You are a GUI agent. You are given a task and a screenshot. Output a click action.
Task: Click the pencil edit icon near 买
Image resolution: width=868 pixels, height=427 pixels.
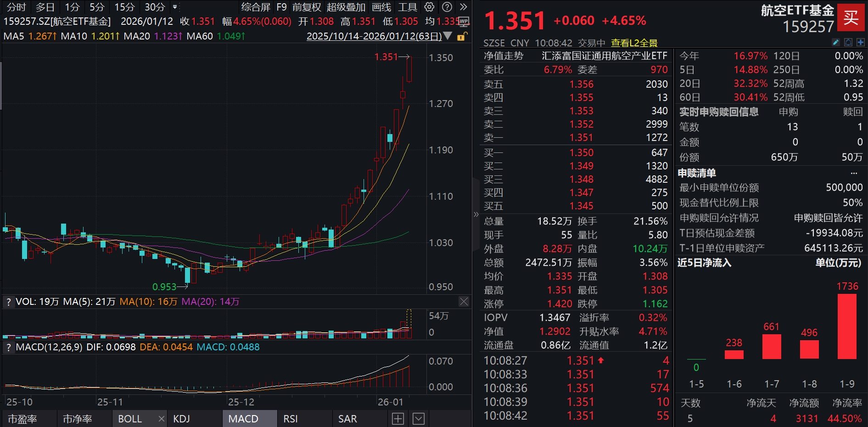coord(836,42)
